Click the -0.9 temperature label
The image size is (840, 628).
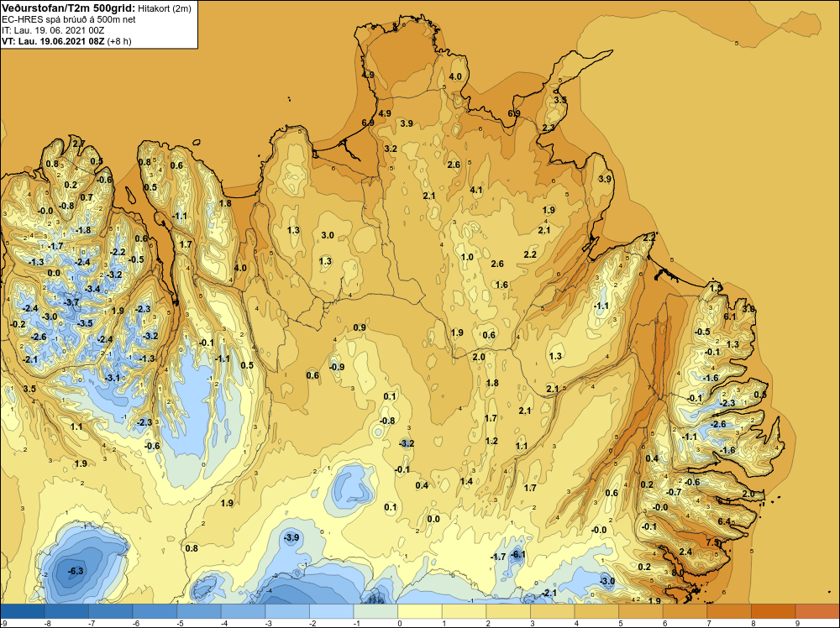pos(337,367)
